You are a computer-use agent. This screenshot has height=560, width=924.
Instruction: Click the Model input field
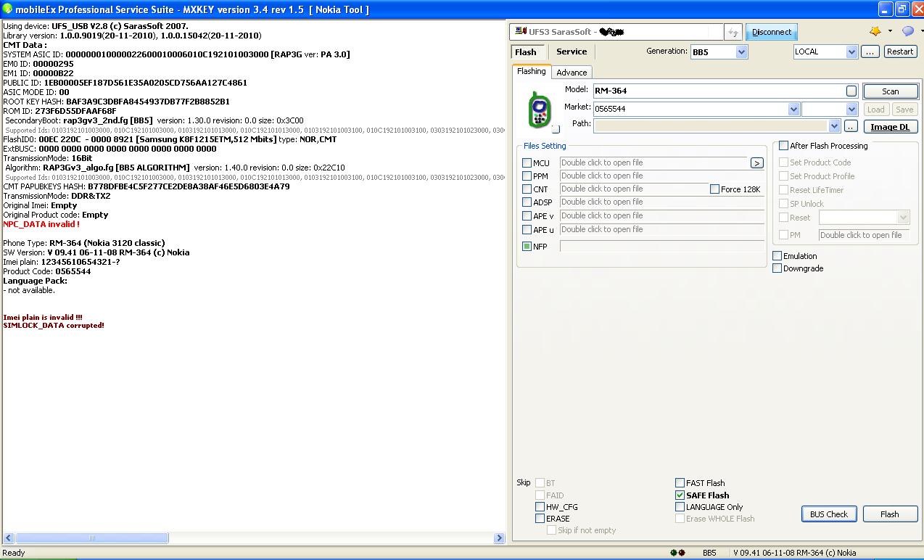click(718, 91)
